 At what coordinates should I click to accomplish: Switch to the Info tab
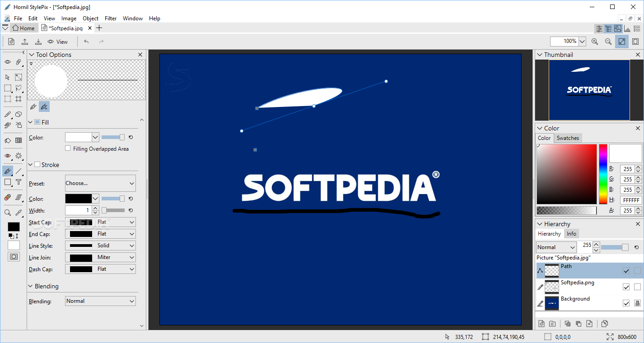point(571,234)
